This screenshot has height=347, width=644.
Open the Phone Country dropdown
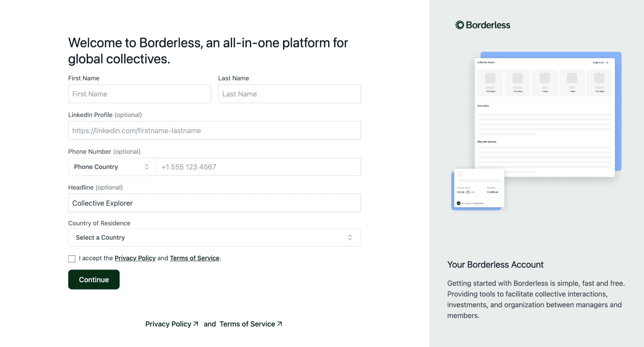112,167
